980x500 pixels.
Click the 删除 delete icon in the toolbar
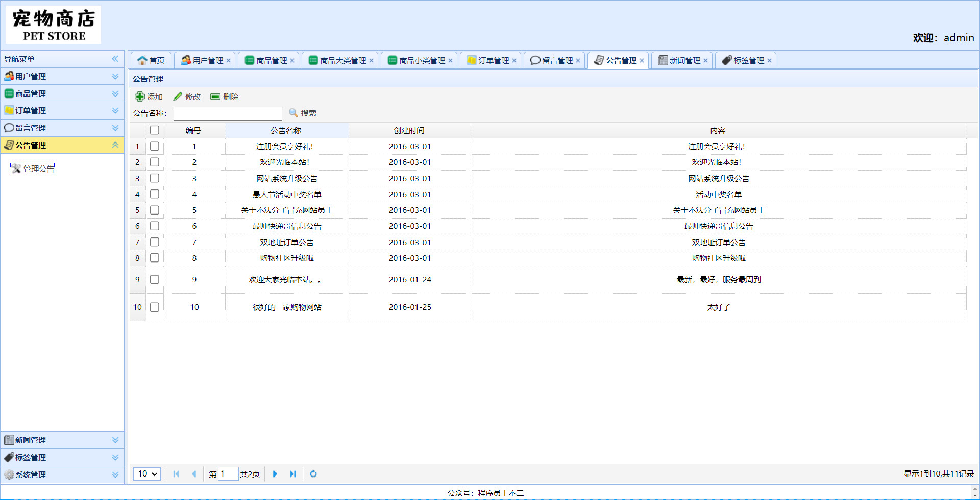215,97
